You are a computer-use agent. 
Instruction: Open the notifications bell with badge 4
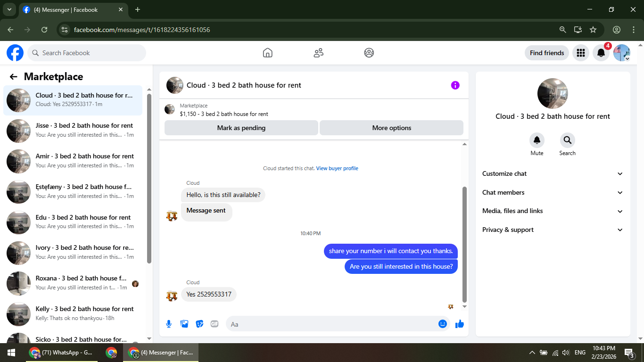click(x=601, y=53)
